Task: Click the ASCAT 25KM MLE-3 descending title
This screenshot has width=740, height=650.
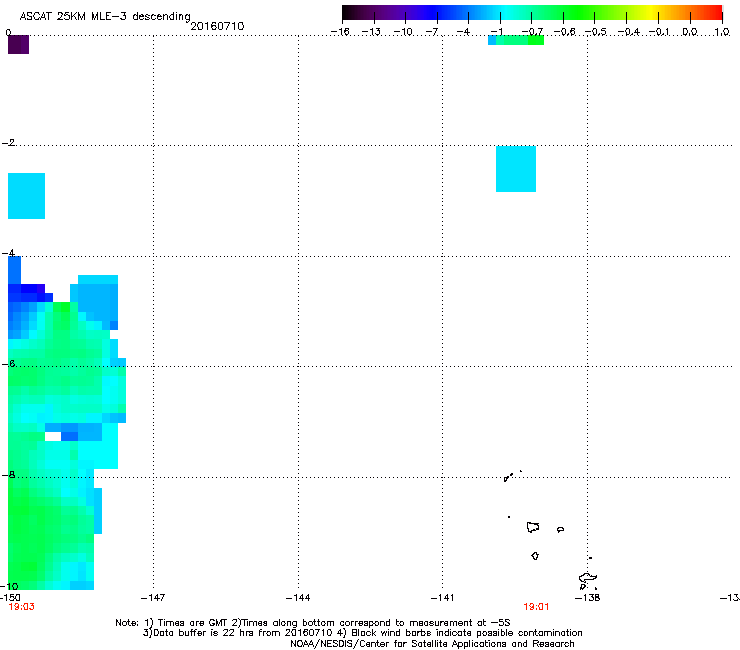Action: [105, 17]
